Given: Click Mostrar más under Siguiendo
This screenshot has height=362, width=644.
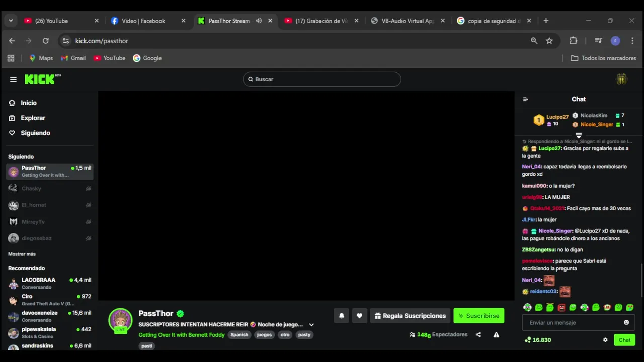Looking at the screenshot, I should [22, 254].
